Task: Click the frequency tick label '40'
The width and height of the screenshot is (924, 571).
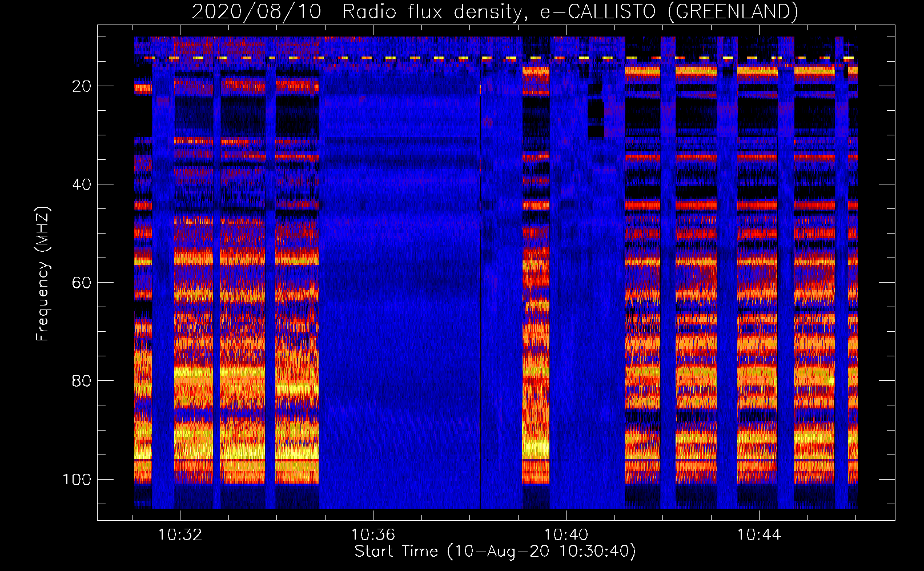Action: (82, 184)
